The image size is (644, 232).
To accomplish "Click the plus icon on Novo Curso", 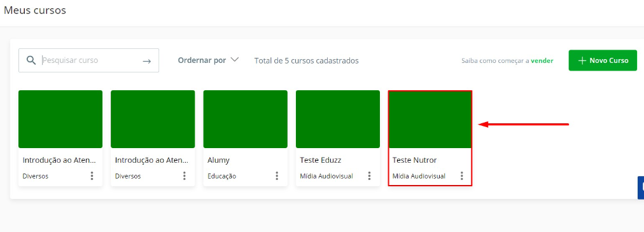I will (x=582, y=60).
